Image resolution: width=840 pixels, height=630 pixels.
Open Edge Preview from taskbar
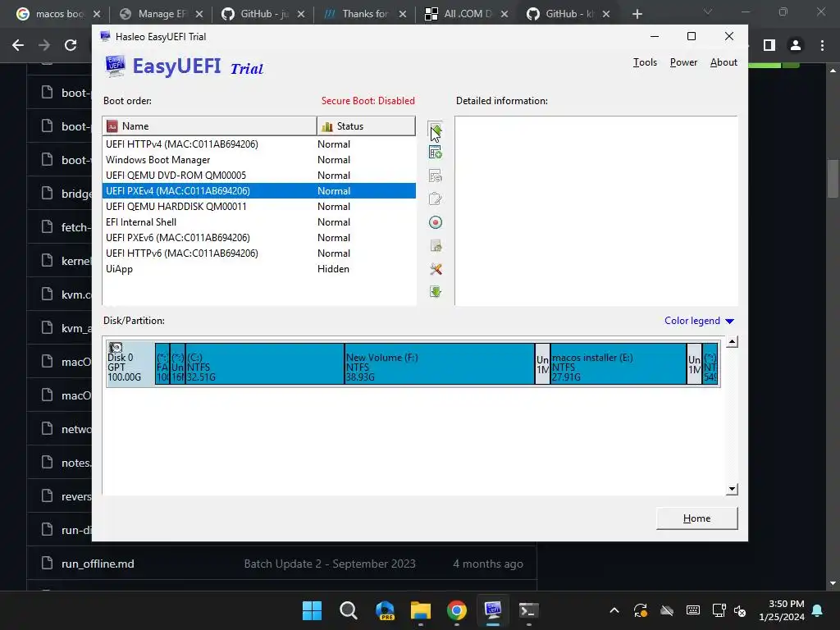tap(385, 610)
